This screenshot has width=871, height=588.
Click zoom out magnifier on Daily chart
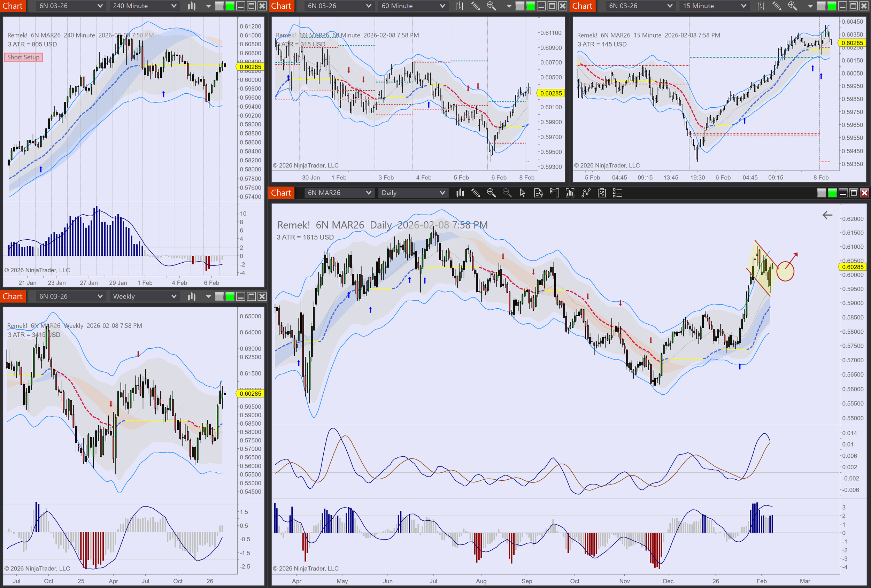click(507, 193)
